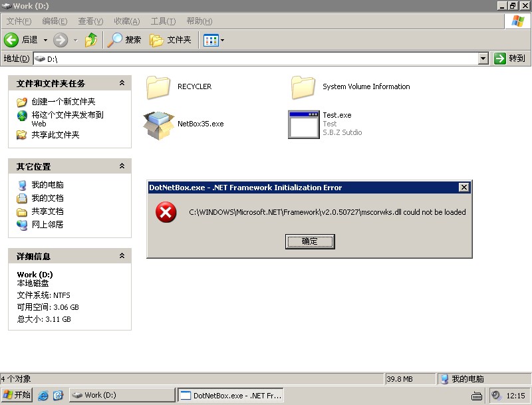Open 我的电脑 from other places
The height and width of the screenshot is (405, 532).
(47, 184)
